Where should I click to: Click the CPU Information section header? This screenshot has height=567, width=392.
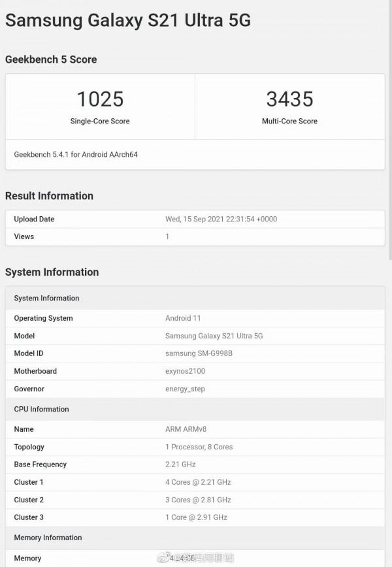[195, 409]
